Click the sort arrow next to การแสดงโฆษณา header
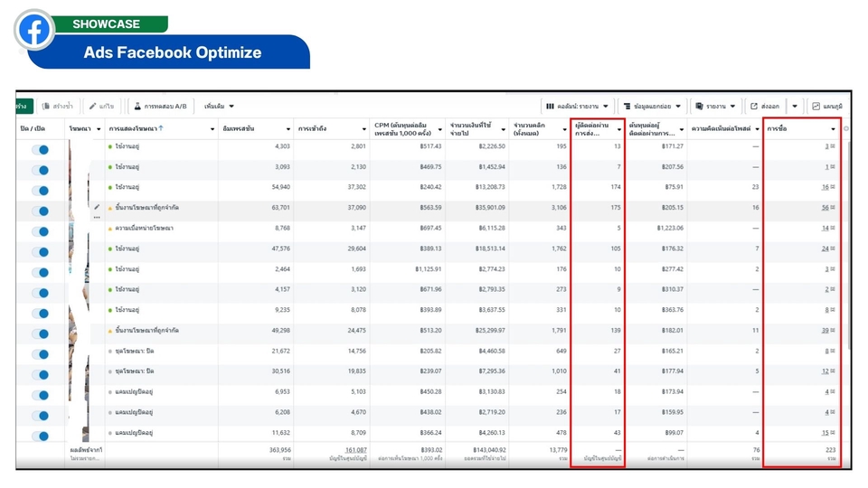 [x=161, y=128]
